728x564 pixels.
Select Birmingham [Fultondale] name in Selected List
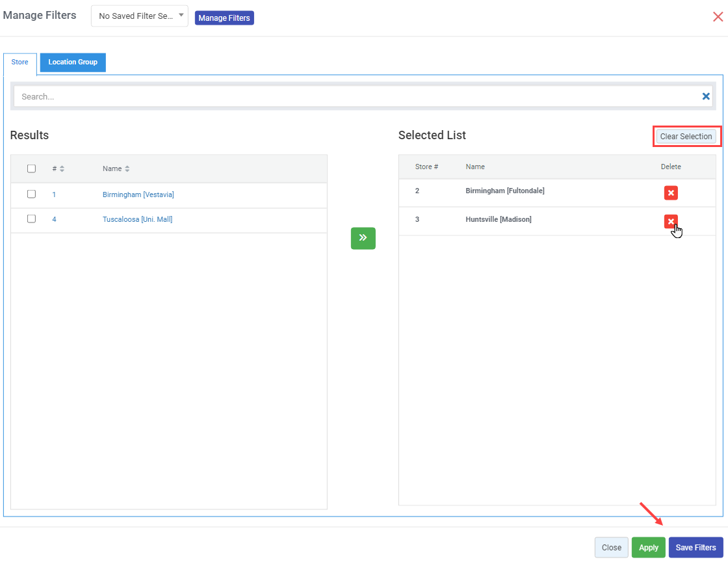505,191
